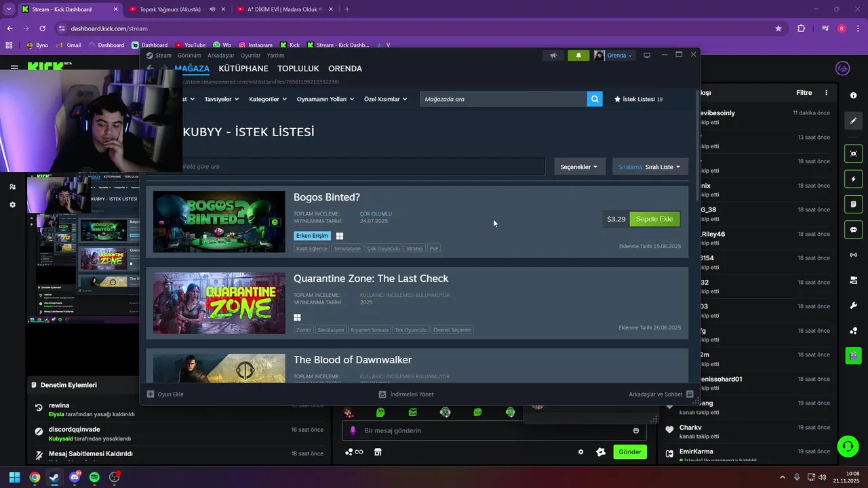Open Steam from the Windows taskbar

pyautogui.click(x=54, y=477)
